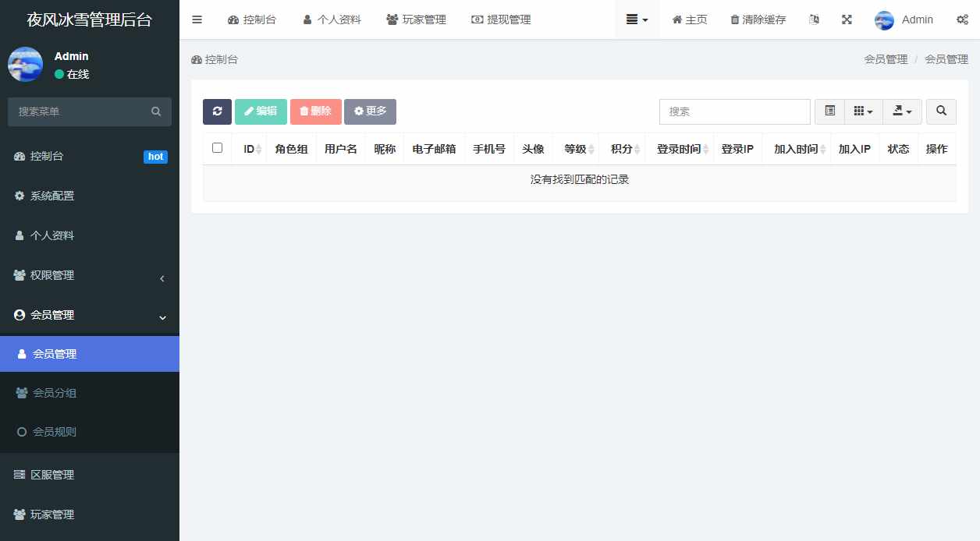The height and width of the screenshot is (541, 980).
Task: Open the 提现管理 menu in the navbar
Action: pos(502,19)
